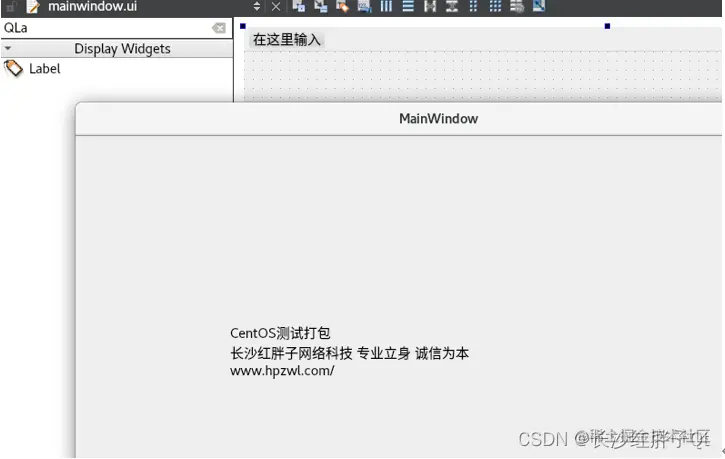Image resolution: width=725 pixels, height=459 pixels.
Task: Click the lock icon beside mainwindow.ui
Action: (x=12, y=6)
